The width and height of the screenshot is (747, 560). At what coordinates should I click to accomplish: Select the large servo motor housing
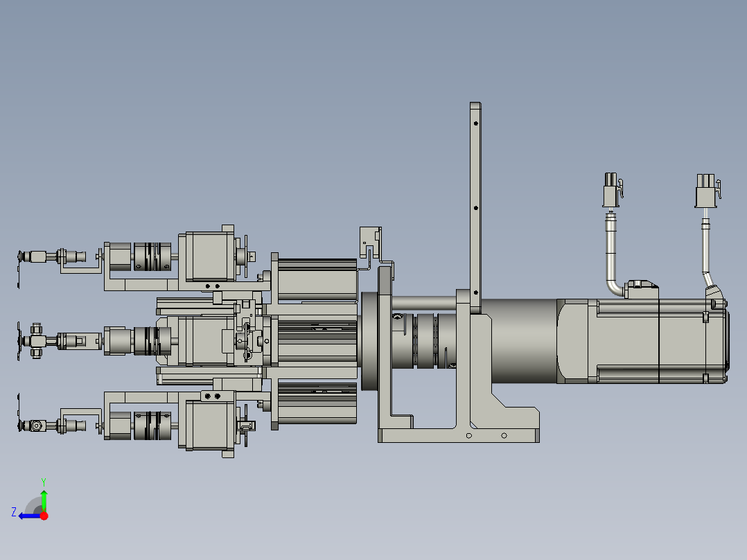tap(642, 341)
